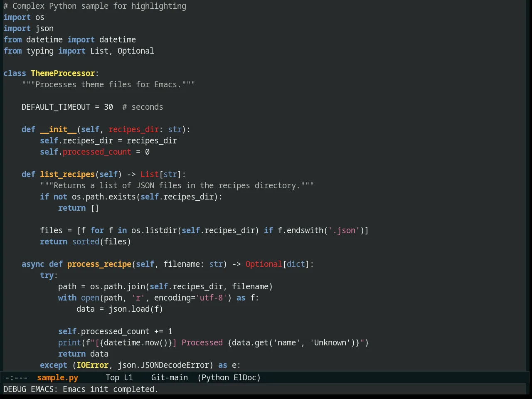Click the '# seconds' comment
The image size is (532, 399).
coord(143,107)
